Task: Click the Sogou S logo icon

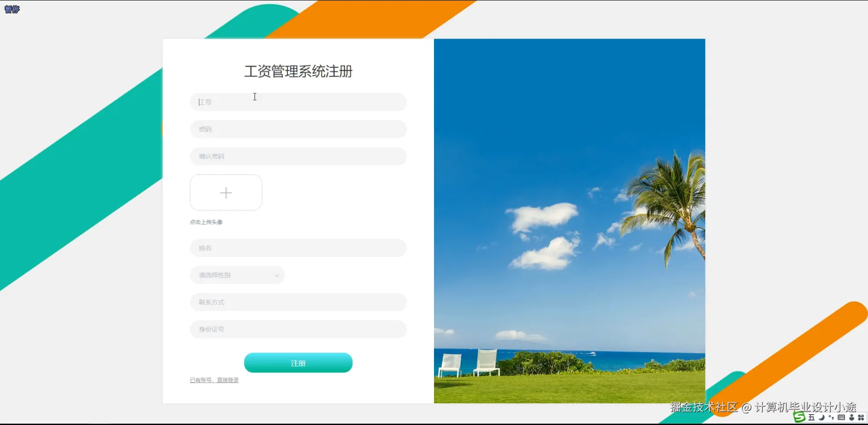Action: (800, 417)
